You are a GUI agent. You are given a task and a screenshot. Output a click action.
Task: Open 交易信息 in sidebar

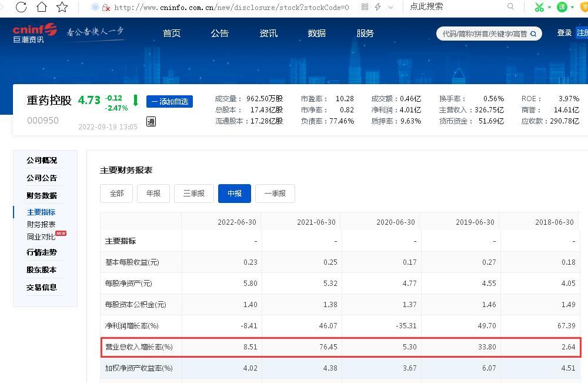[x=42, y=288]
